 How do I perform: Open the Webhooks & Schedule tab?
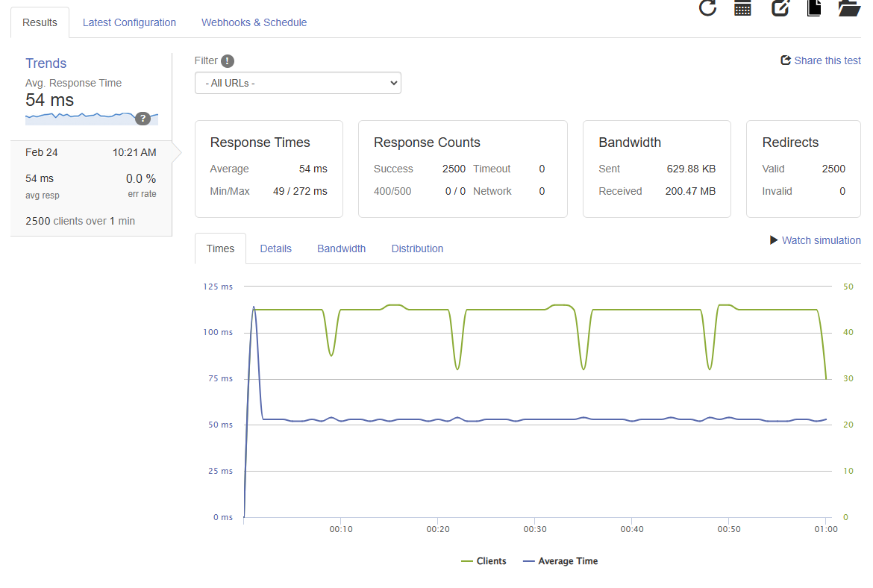254,22
